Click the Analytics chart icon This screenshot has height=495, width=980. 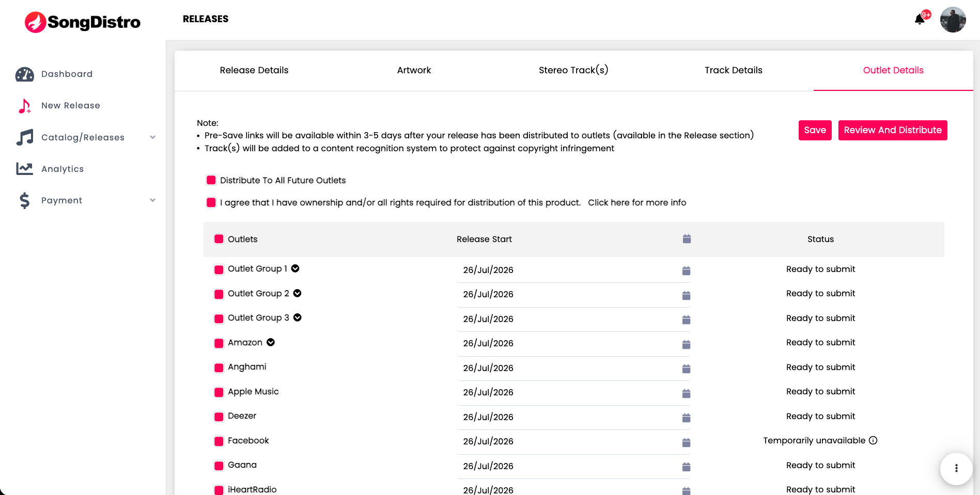tap(24, 169)
